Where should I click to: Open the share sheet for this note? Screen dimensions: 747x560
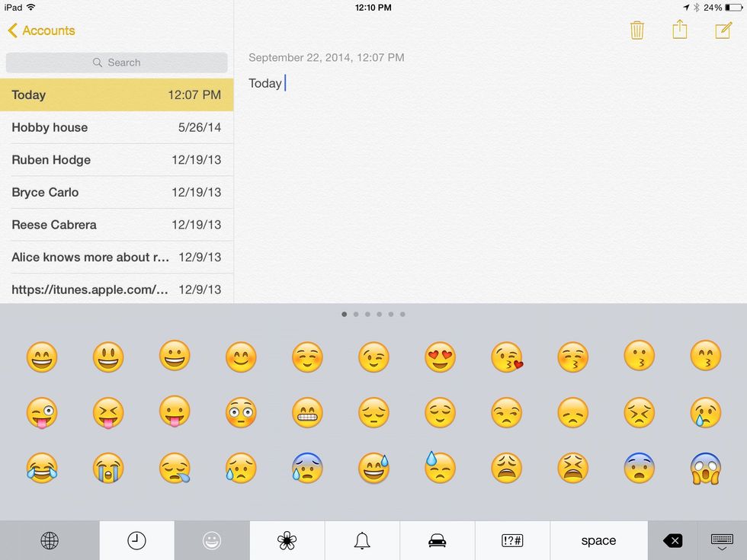tap(679, 30)
